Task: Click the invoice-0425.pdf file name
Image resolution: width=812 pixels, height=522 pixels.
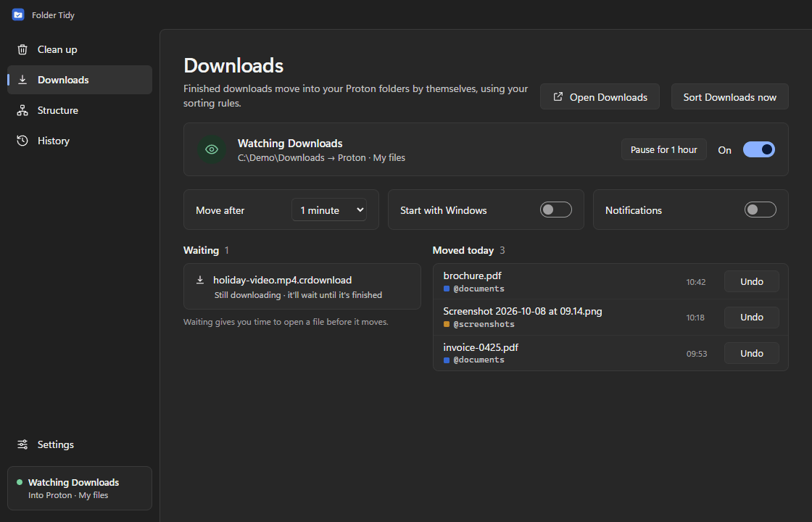Action: (x=481, y=347)
